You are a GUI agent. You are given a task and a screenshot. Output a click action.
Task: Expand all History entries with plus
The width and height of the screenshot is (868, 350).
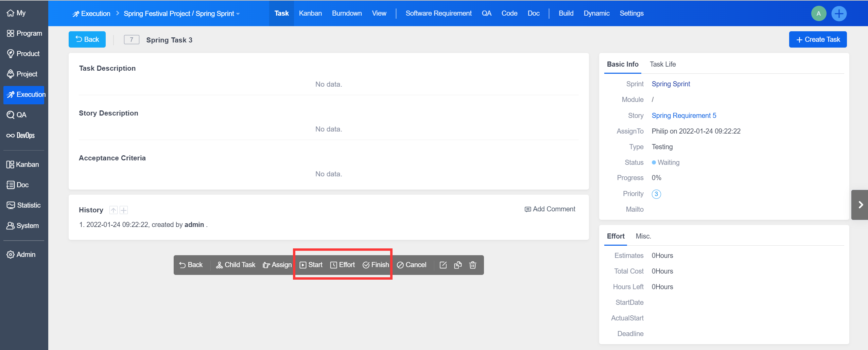click(124, 210)
